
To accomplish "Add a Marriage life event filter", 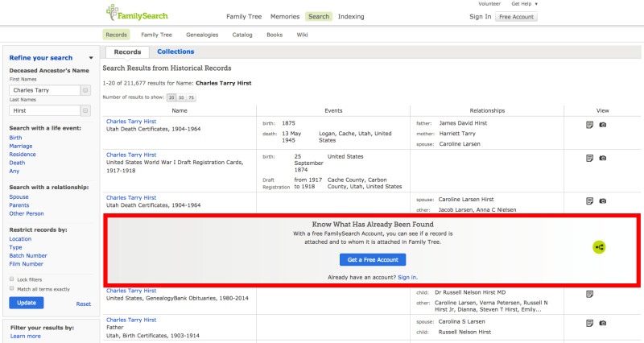I will [x=21, y=146].
